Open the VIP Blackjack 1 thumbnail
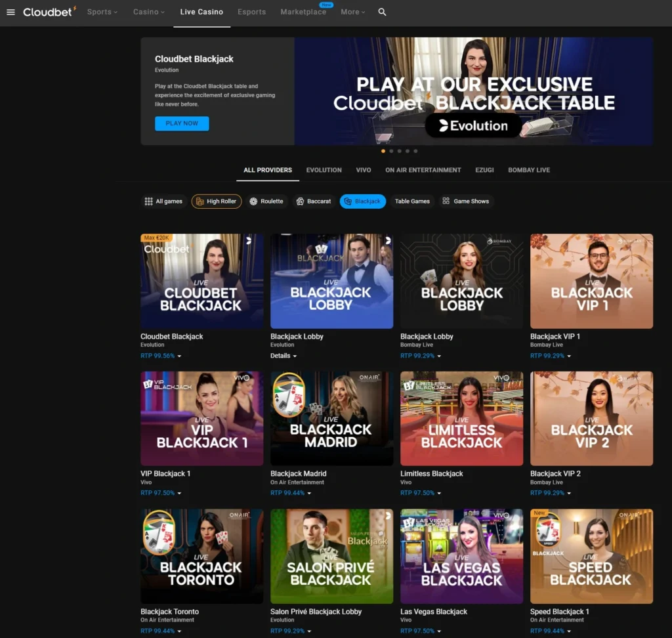The width and height of the screenshot is (672, 638). 202,419
